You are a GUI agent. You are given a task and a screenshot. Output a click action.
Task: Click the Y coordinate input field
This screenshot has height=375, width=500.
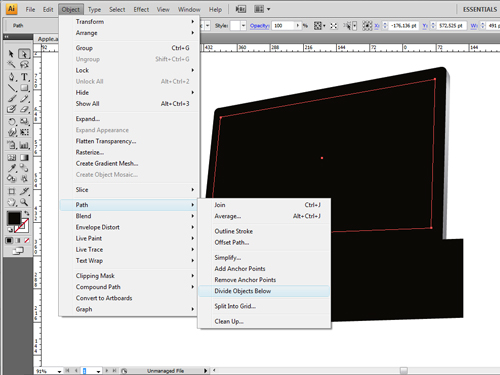click(x=451, y=26)
